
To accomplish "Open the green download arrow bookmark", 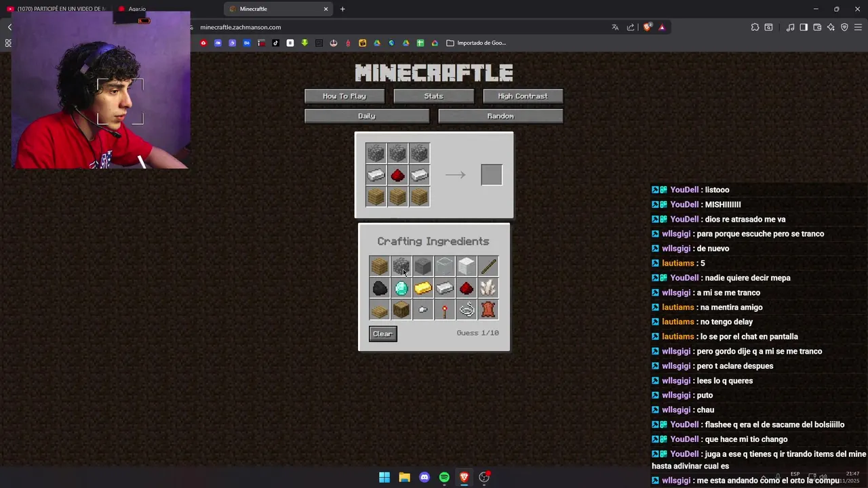I will [304, 43].
